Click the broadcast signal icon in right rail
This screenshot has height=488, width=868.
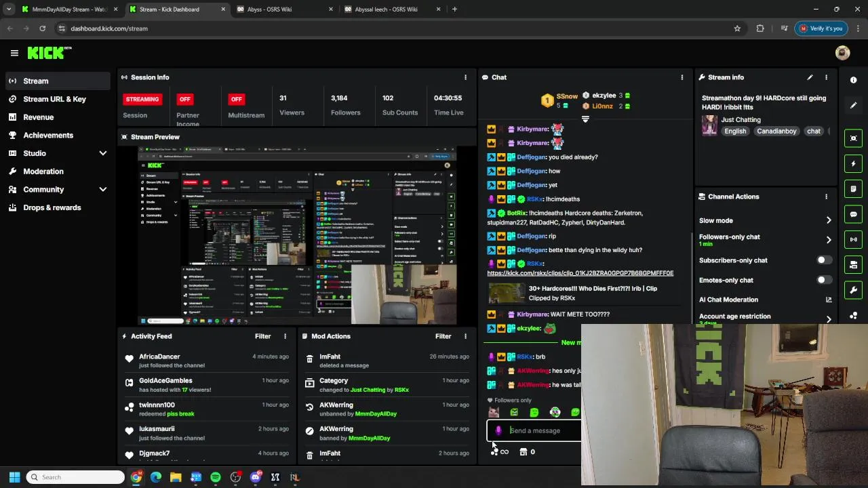853,239
